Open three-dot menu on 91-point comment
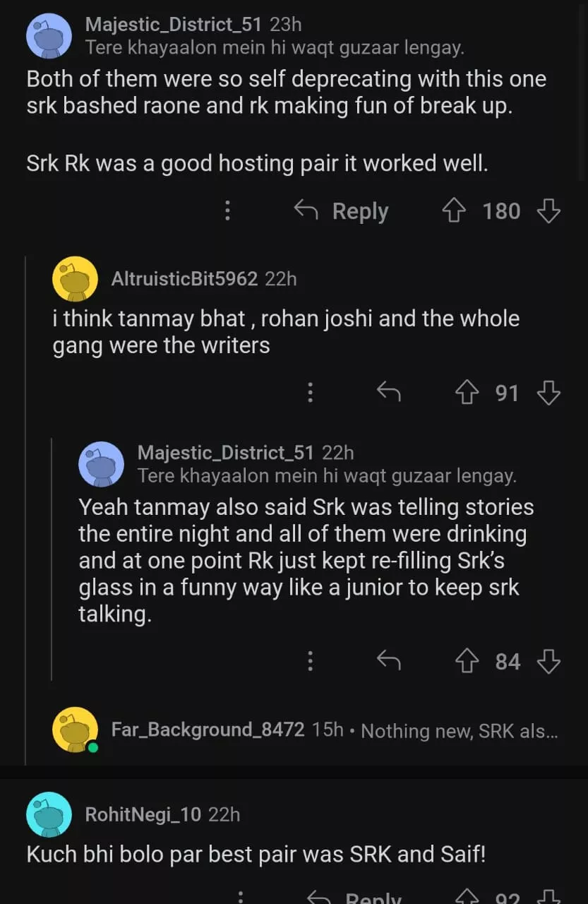 tap(310, 393)
